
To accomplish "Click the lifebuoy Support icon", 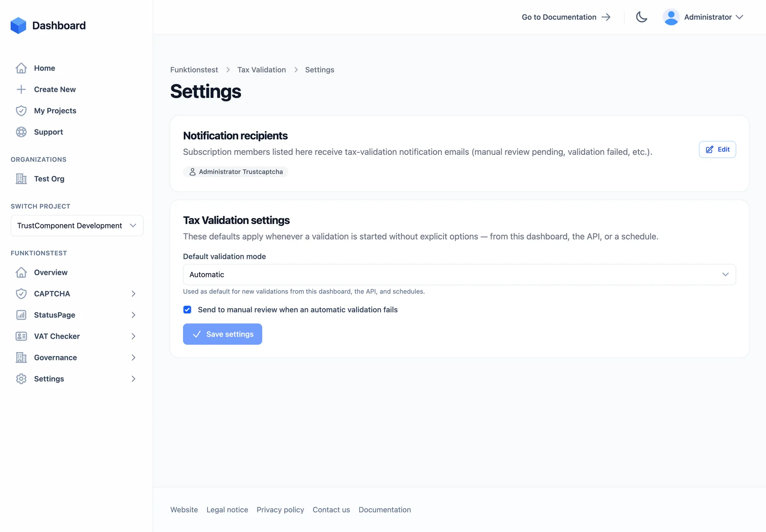I will coord(21,132).
